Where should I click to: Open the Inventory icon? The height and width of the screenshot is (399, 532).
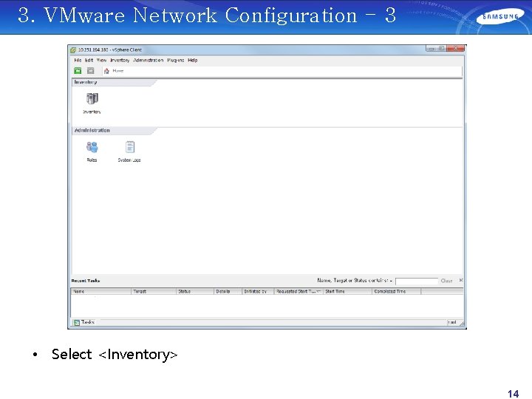[92, 99]
